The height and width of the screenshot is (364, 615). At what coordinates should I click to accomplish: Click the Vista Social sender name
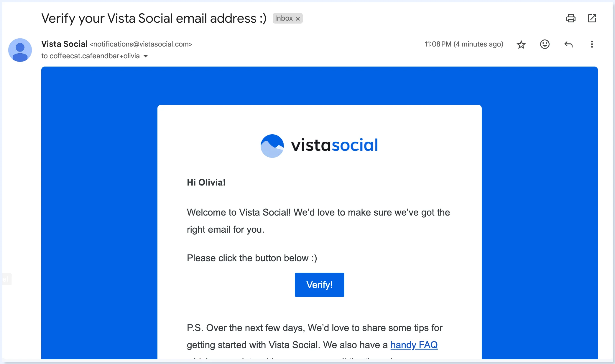click(65, 44)
